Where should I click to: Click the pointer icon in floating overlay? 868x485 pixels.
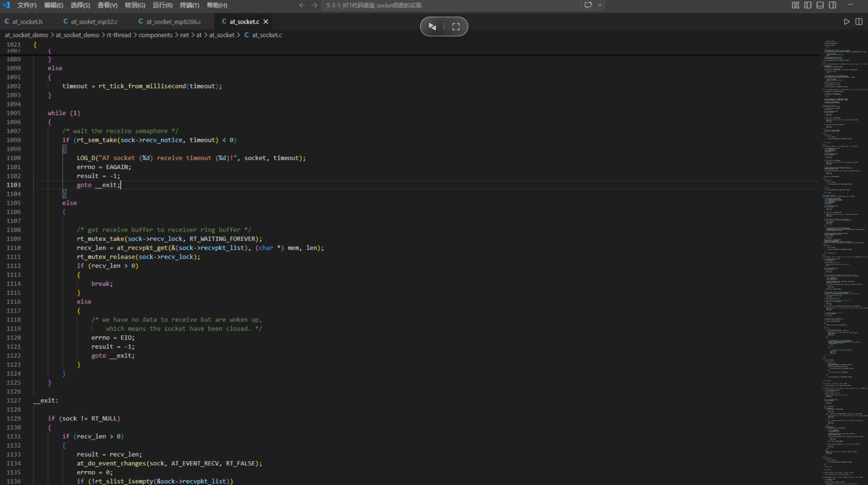(x=432, y=27)
